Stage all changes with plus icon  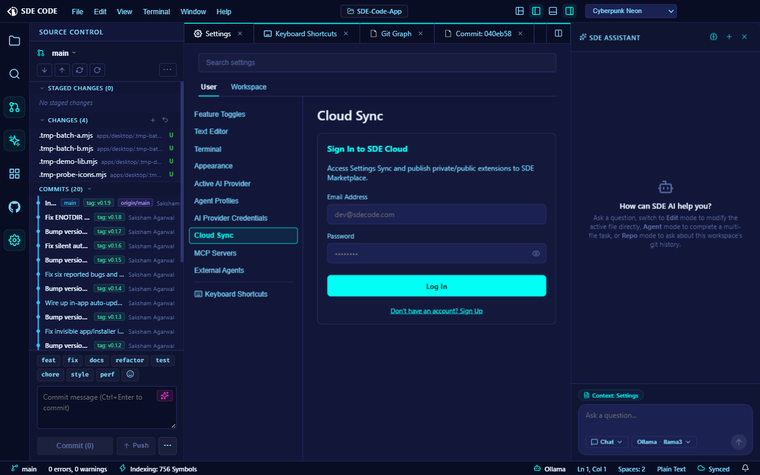click(153, 120)
